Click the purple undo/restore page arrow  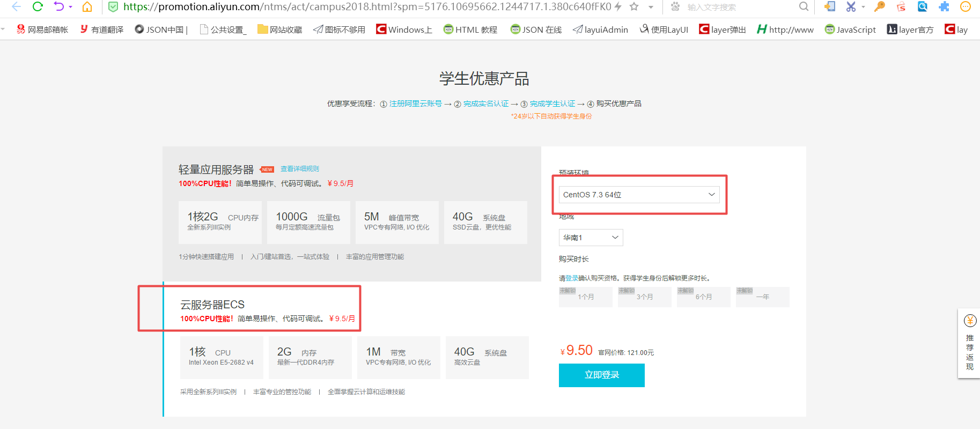click(x=58, y=7)
